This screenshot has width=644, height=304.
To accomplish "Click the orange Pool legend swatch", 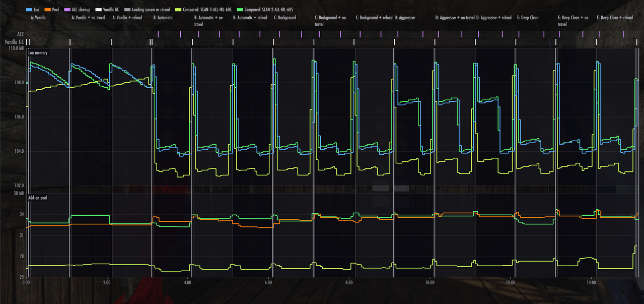I will click(x=48, y=10).
